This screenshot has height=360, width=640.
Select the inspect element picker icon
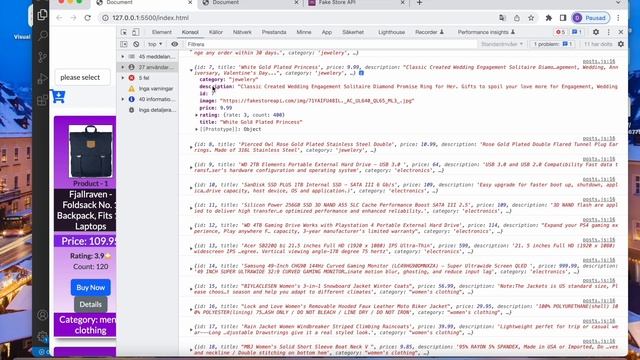tap(124, 32)
